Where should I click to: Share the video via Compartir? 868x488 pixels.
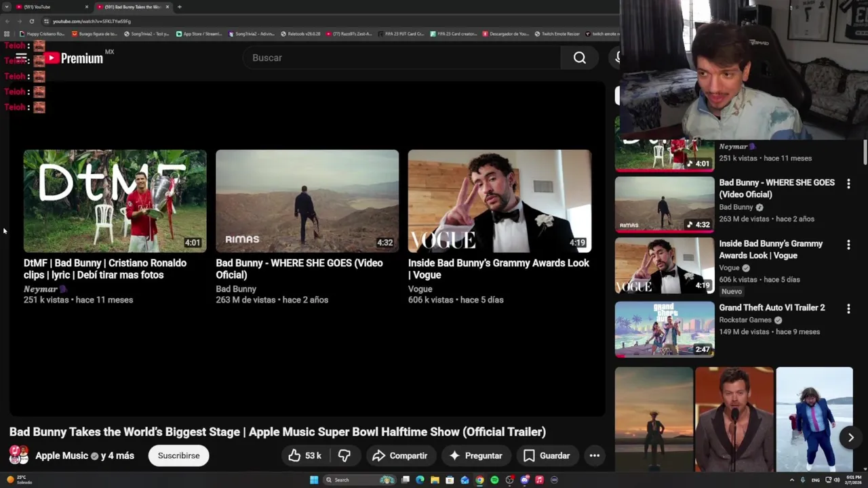(400, 455)
